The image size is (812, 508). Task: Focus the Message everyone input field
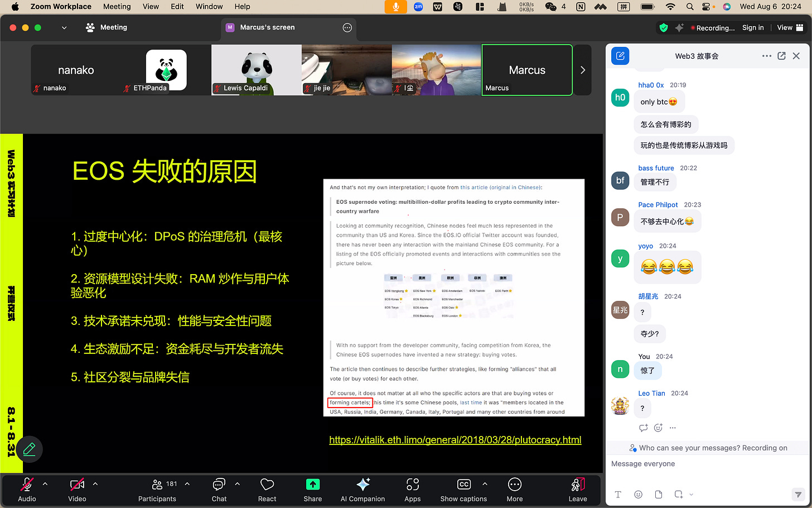707,464
